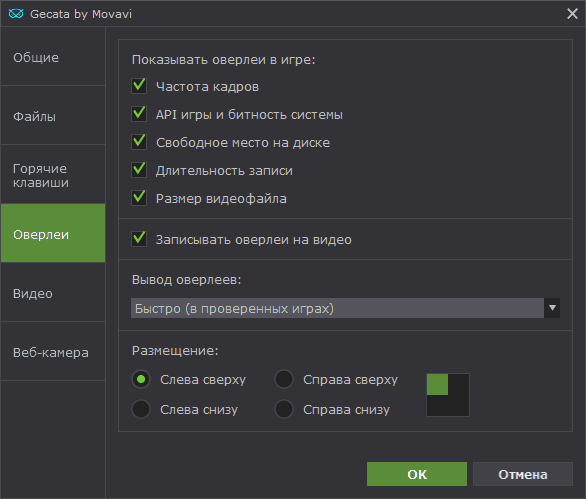Open the Вывод оверлеев dropdown list
The width and height of the screenshot is (586, 499).
point(345,308)
